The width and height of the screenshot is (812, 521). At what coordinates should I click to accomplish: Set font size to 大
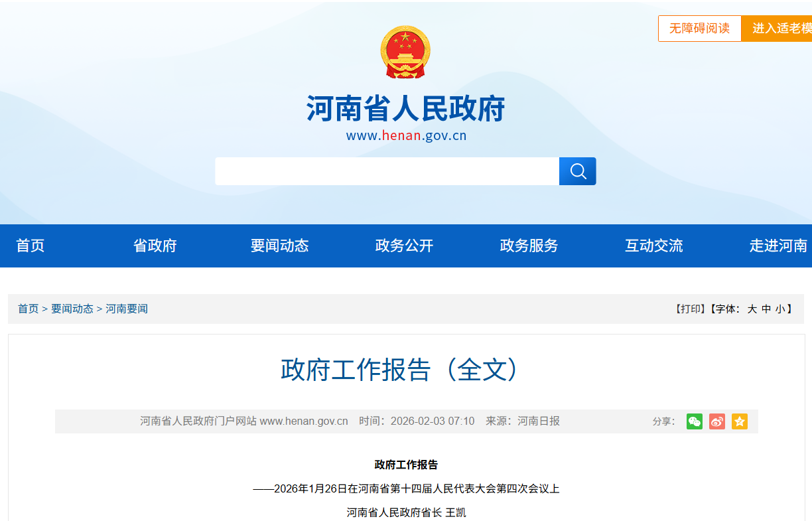point(752,309)
